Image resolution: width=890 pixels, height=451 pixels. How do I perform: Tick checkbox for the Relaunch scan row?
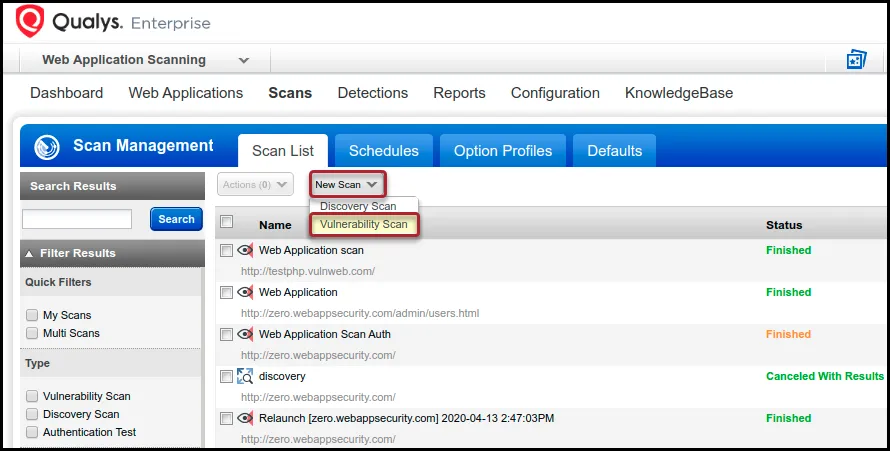pyautogui.click(x=226, y=418)
